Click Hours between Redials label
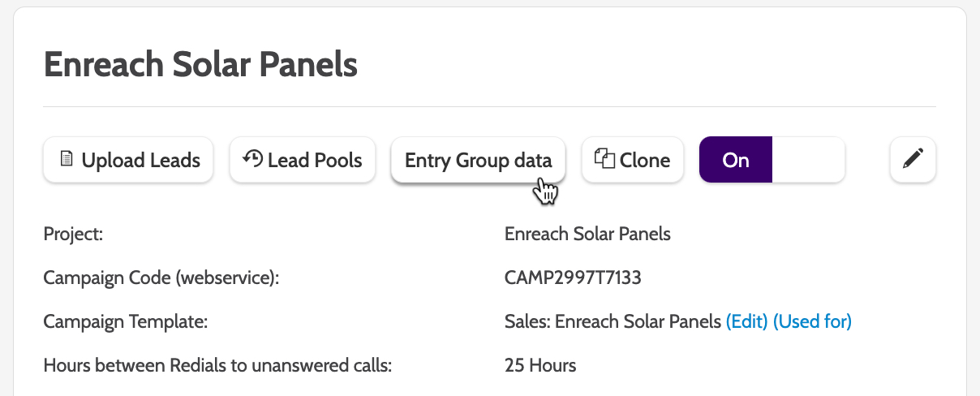The width and height of the screenshot is (980, 396). point(217,365)
